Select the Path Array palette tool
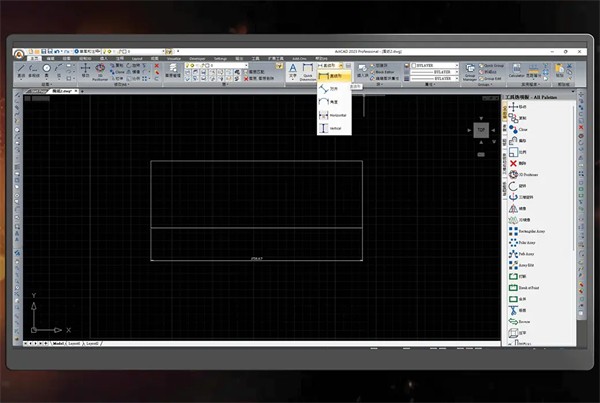The width and height of the screenshot is (600, 403). (x=525, y=254)
